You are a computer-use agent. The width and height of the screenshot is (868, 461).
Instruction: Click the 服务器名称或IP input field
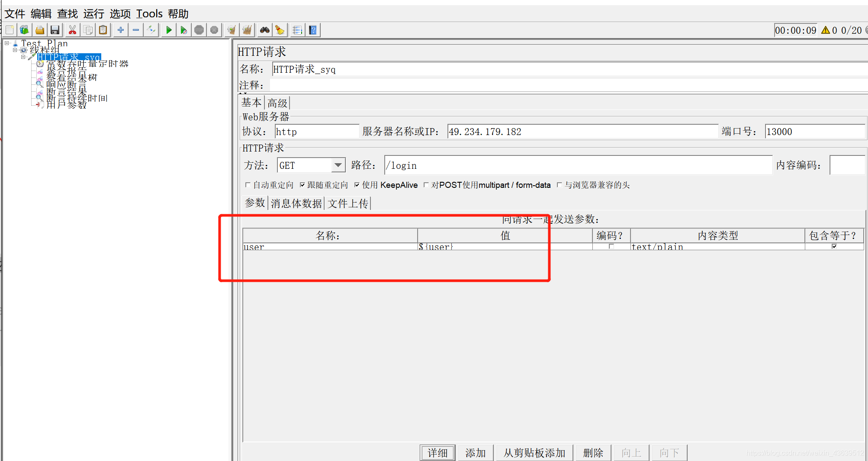[x=582, y=132]
